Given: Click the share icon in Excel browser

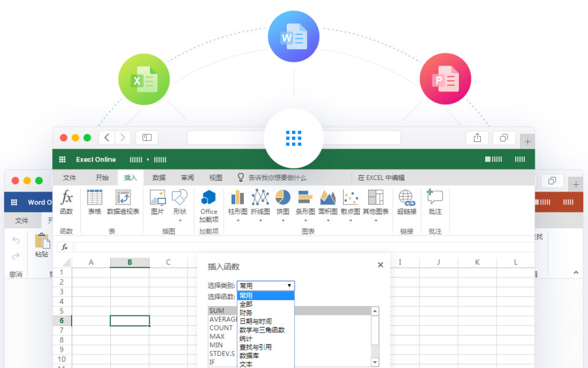Looking at the screenshot, I should pyautogui.click(x=477, y=138).
